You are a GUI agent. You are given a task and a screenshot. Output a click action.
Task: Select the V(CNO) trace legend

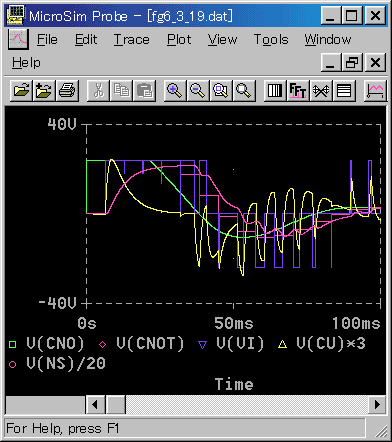55,344
